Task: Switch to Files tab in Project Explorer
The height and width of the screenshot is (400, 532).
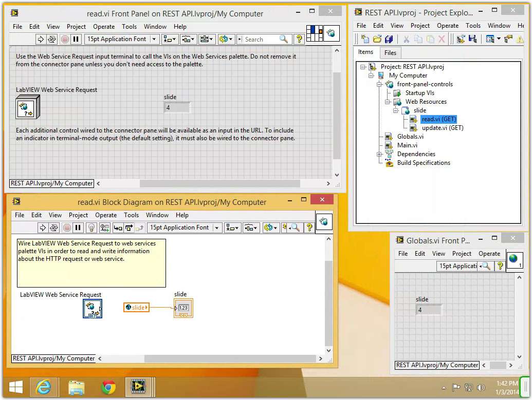Action: (390, 52)
